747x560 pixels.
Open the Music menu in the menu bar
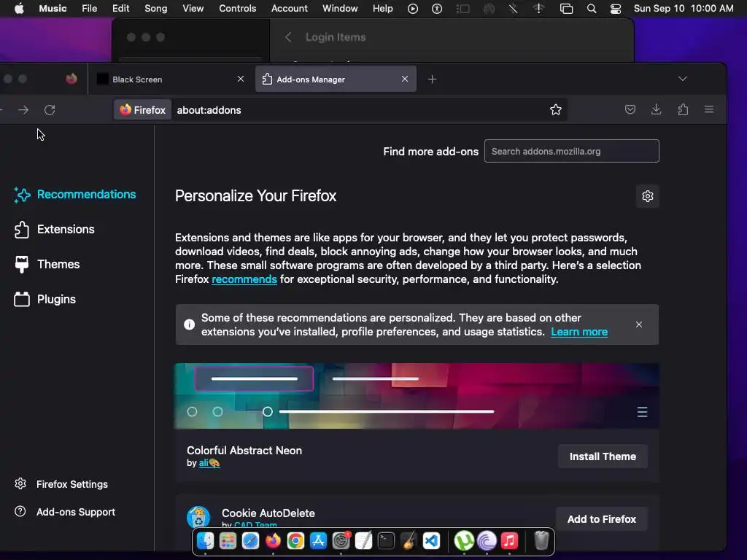53,9
